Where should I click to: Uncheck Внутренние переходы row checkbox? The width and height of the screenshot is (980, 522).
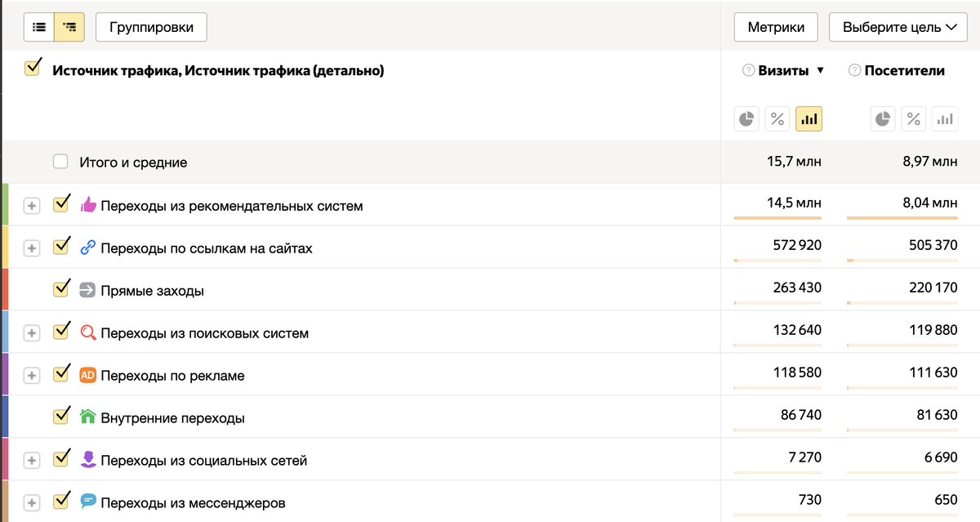pos(60,417)
